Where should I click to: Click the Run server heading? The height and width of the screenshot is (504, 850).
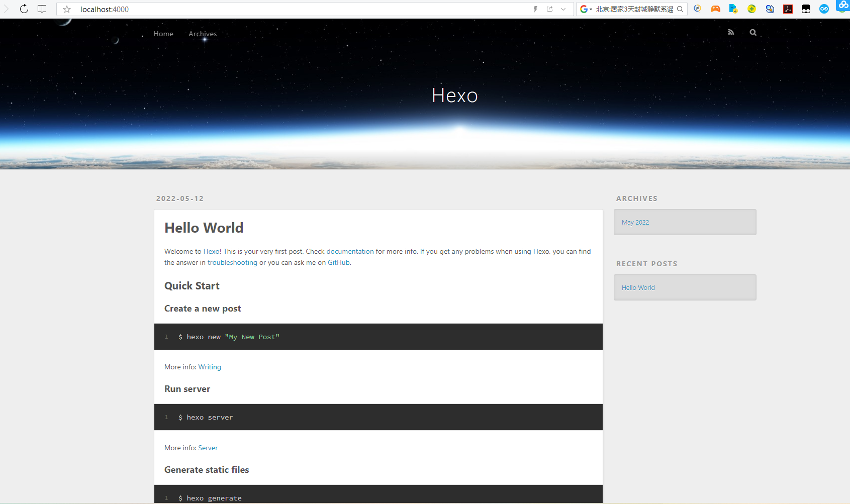[x=187, y=389]
